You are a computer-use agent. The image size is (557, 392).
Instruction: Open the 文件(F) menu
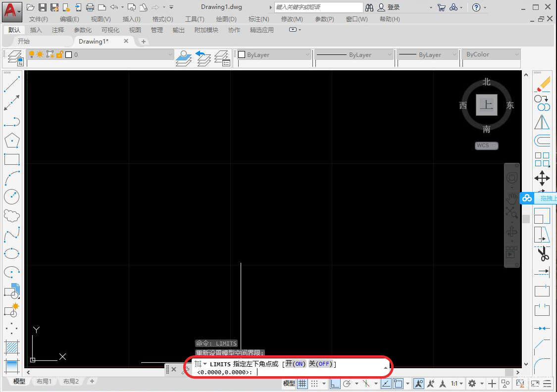(38, 19)
